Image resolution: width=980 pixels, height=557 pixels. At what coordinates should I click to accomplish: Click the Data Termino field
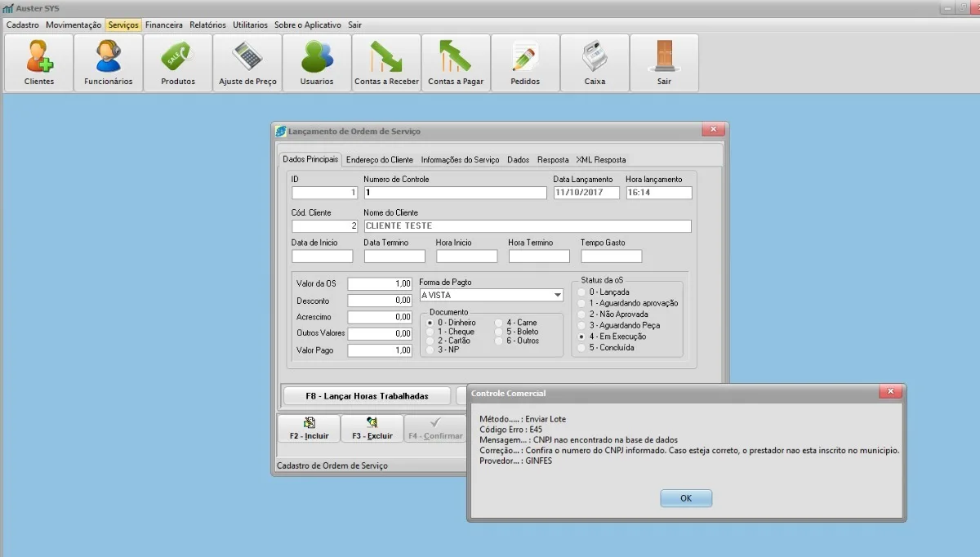tap(394, 256)
